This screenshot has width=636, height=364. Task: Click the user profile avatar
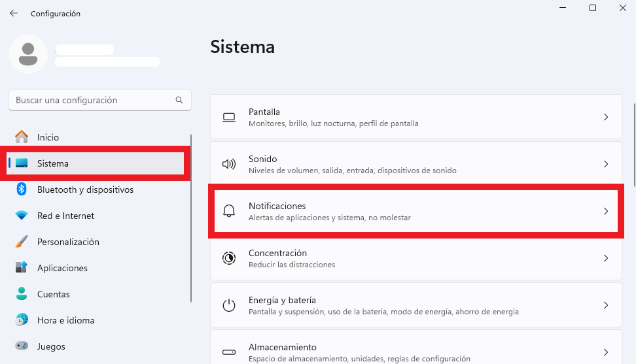click(28, 54)
